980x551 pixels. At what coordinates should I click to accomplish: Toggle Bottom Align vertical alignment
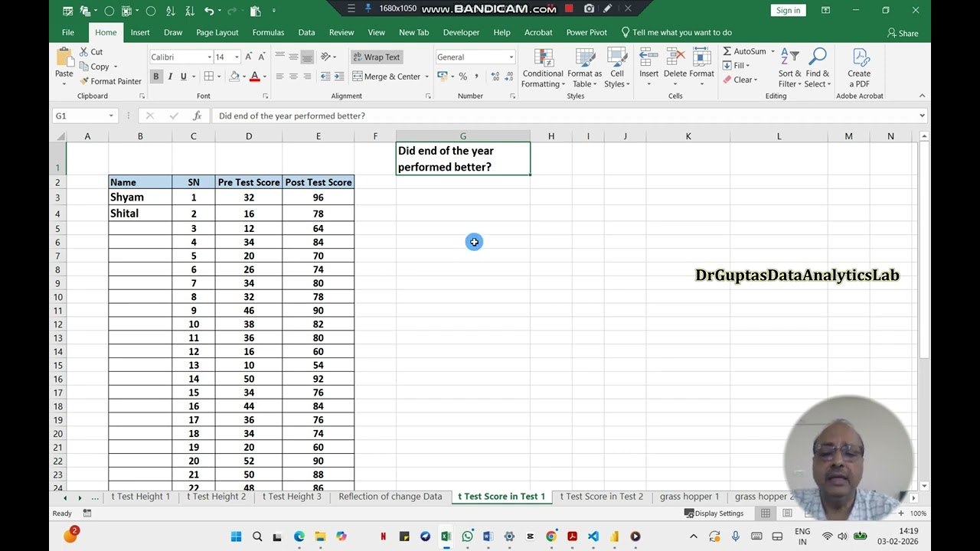click(x=307, y=57)
